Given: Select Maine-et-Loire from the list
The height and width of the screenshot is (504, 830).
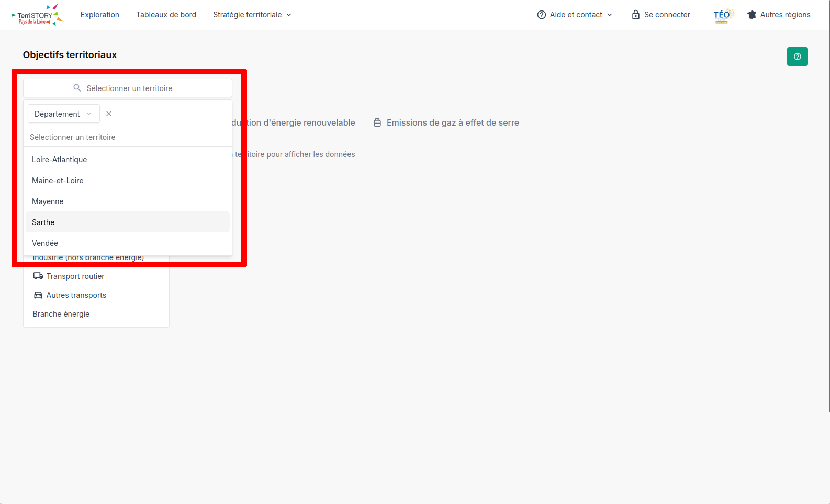Looking at the screenshot, I should pos(128,181).
